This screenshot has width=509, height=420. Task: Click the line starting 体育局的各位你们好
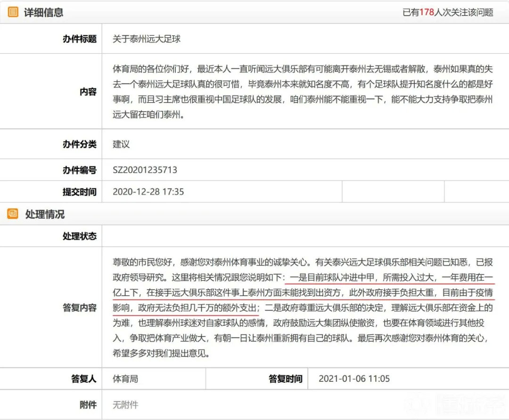[x=303, y=69]
